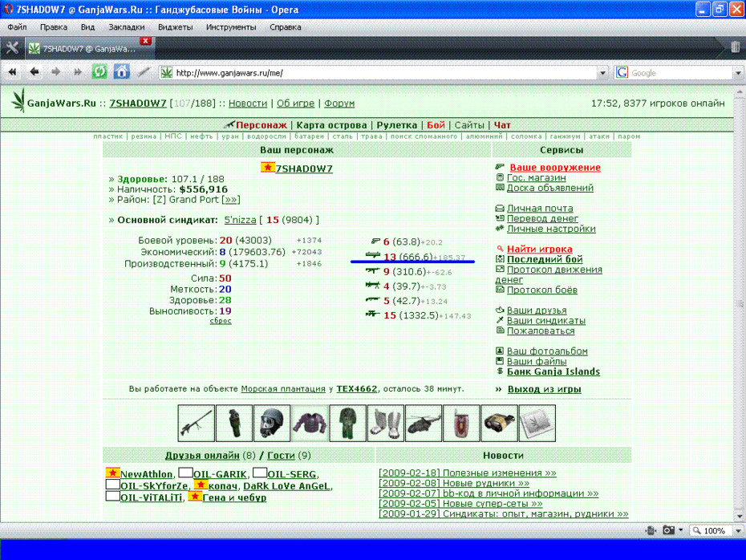Viewport: 746px width, 560px height.
Task: Open Морская плантация object link
Action: 283,389
